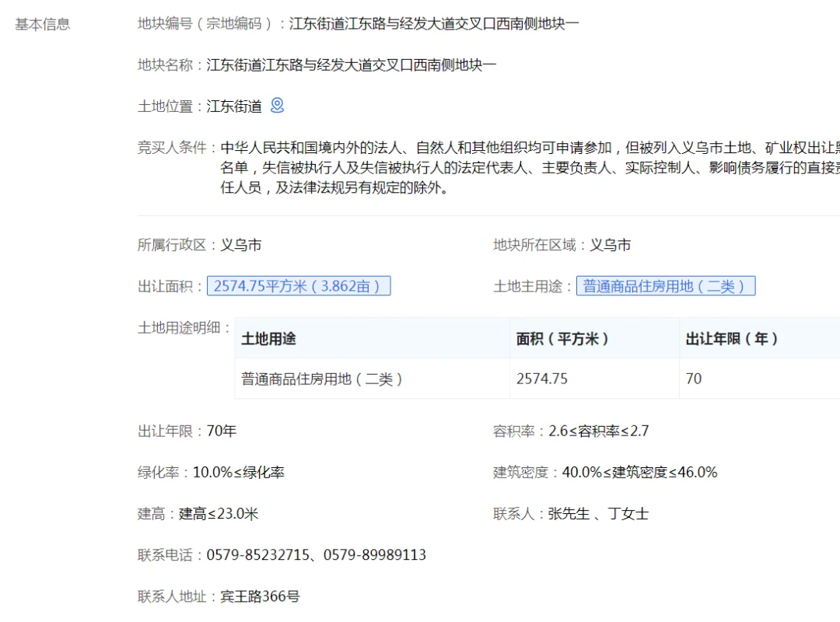The width and height of the screenshot is (840, 622).
Task: Click the 地块名称 value text
Action: 352,65
